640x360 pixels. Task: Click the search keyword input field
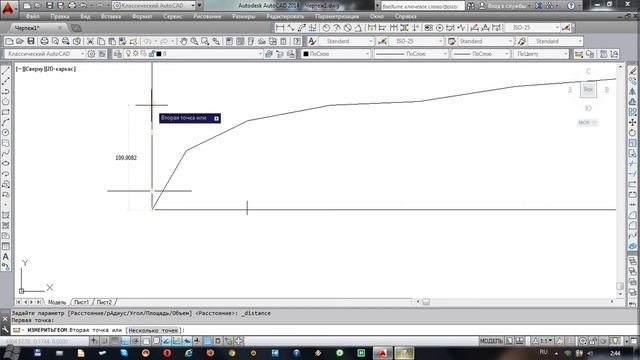coord(422,6)
